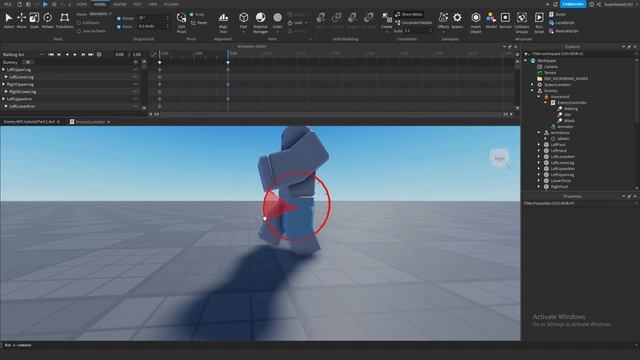The width and height of the screenshot is (640, 360).
Task: Jump to first frame of animation
Action: (51, 54)
